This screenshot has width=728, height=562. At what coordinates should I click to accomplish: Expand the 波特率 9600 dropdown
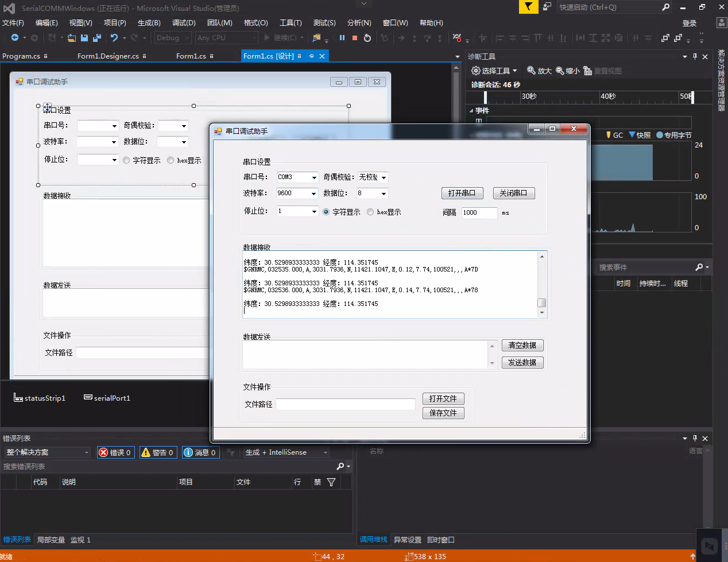(x=314, y=193)
